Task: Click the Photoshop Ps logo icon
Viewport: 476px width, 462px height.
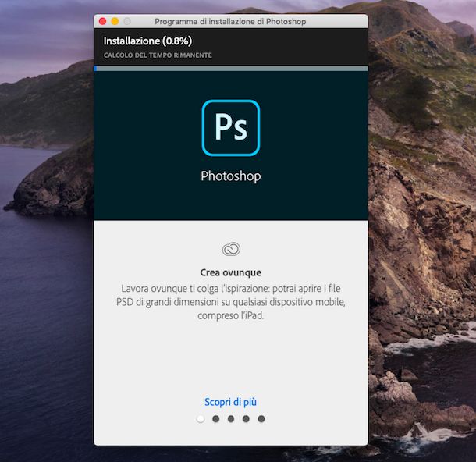Action: point(231,128)
